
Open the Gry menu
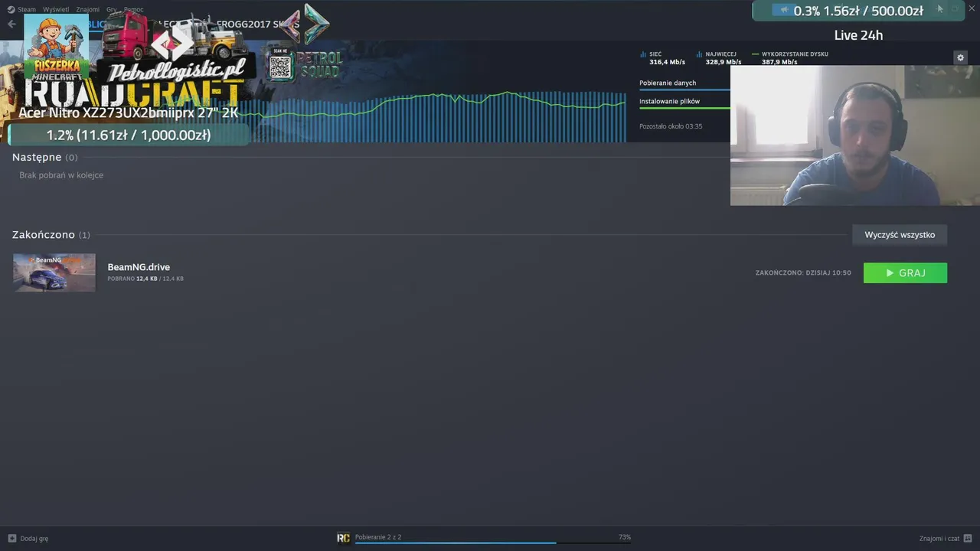(x=112, y=10)
